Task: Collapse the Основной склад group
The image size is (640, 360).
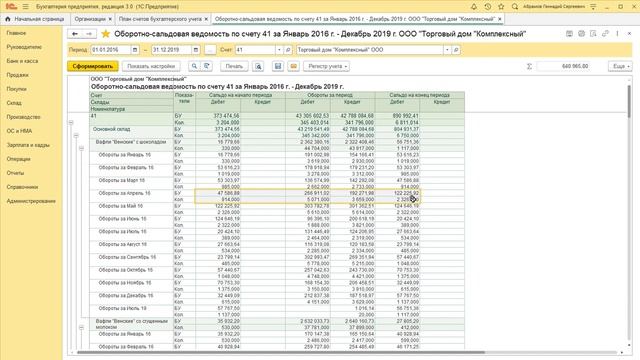Action: (76, 136)
